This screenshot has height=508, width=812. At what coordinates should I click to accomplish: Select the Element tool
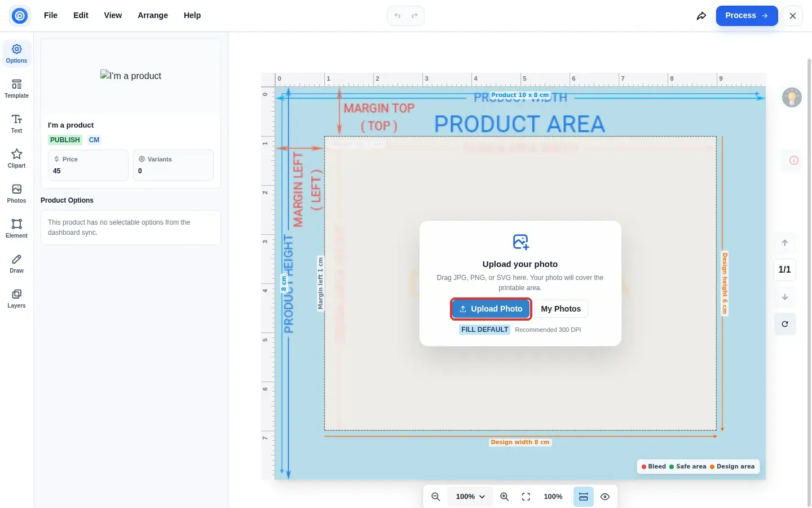pyautogui.click(x=17, y=229)
